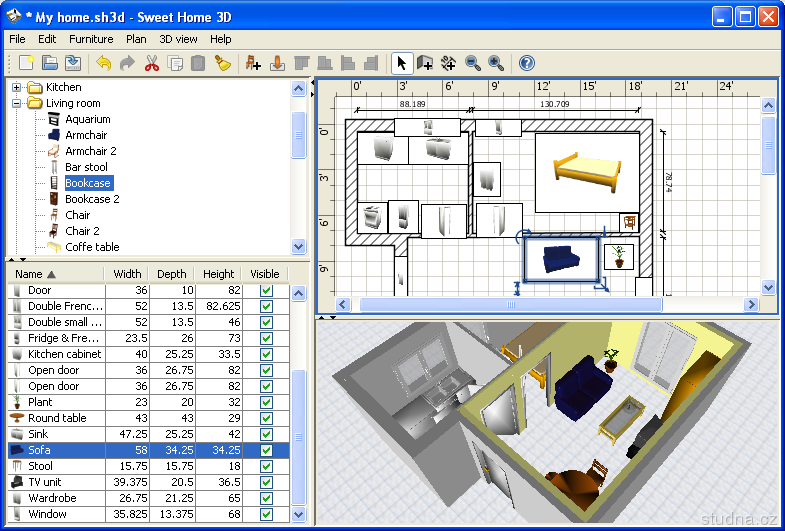Select Armchair 2 in the catalog tree

[x=90, y=151]
